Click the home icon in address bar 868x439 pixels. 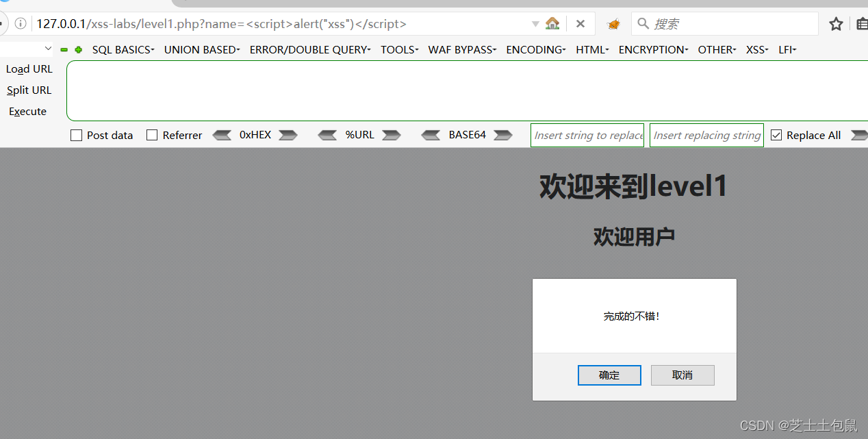pos(552,24)
